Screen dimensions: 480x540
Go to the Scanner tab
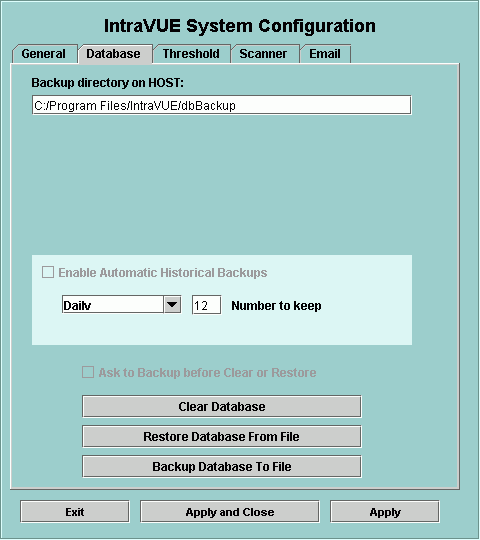(x=263, y=54)
